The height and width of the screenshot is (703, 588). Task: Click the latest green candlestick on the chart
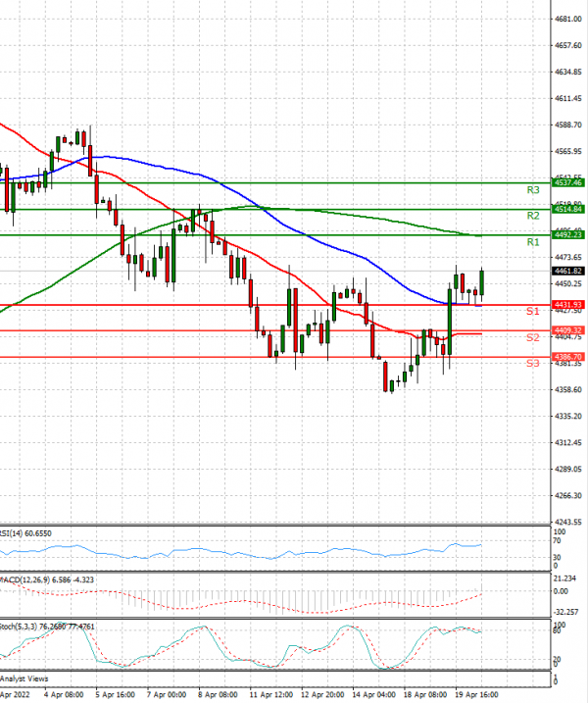click(x=481, y=282)
